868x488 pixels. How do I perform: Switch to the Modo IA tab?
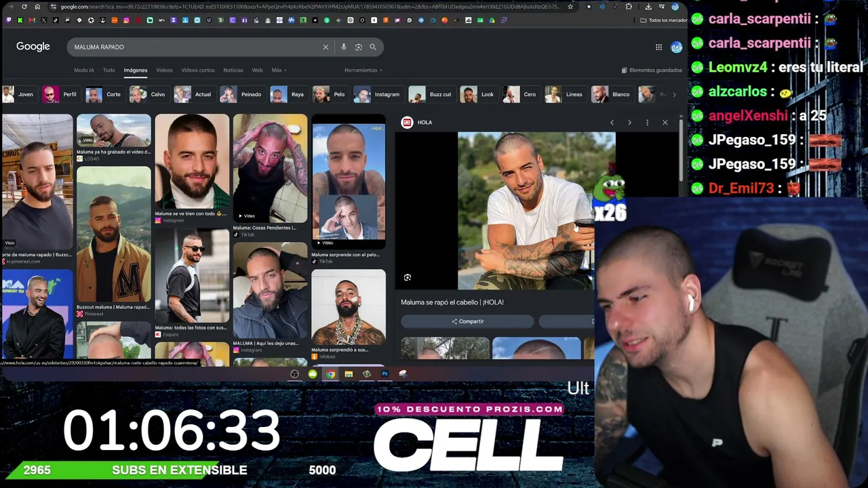pyautogui.click(x=84, y=70)
